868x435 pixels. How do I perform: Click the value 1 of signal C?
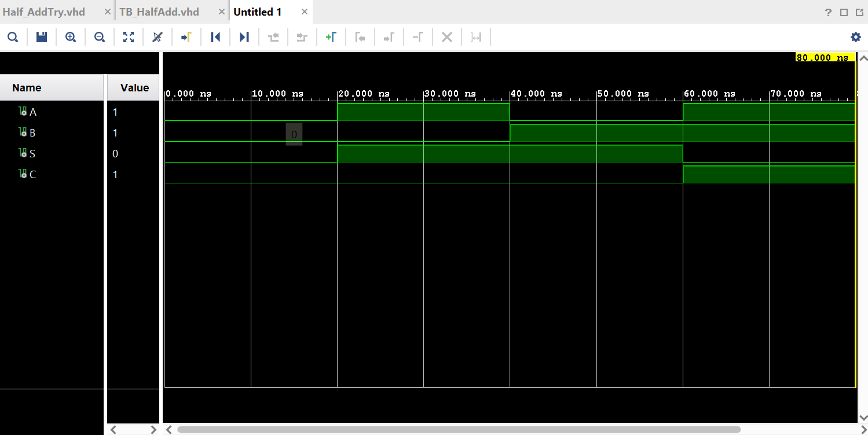115,175
